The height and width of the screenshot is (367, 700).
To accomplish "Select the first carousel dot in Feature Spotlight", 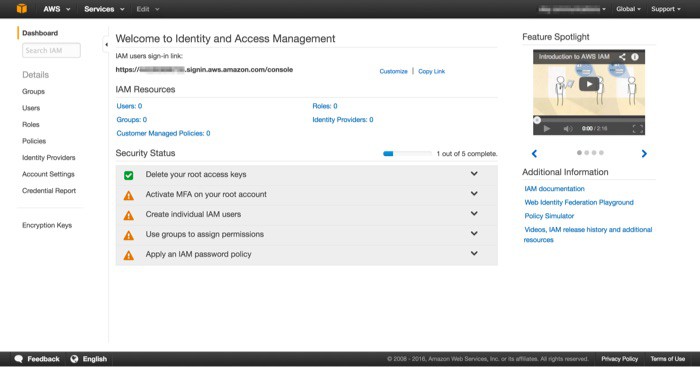I will [579, 153].
